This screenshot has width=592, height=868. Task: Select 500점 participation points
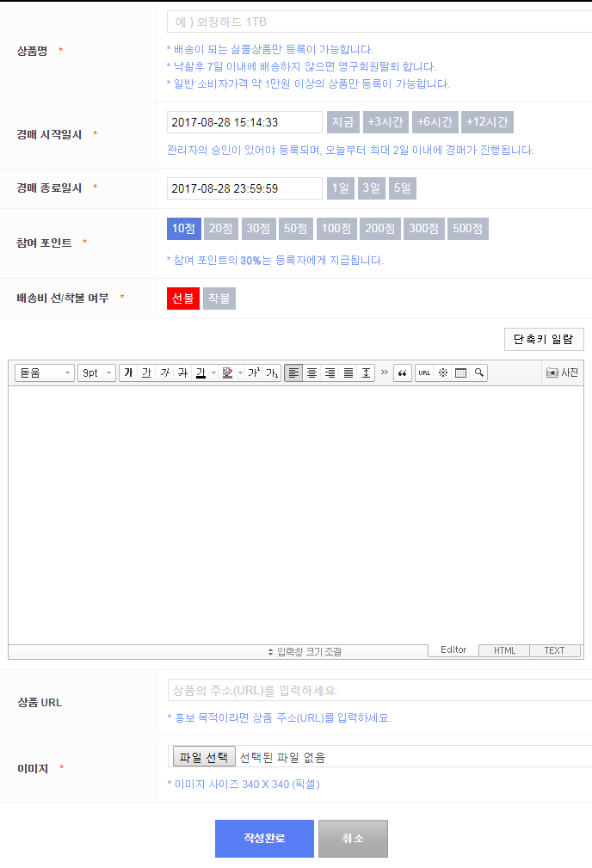(x=468, y=229)
